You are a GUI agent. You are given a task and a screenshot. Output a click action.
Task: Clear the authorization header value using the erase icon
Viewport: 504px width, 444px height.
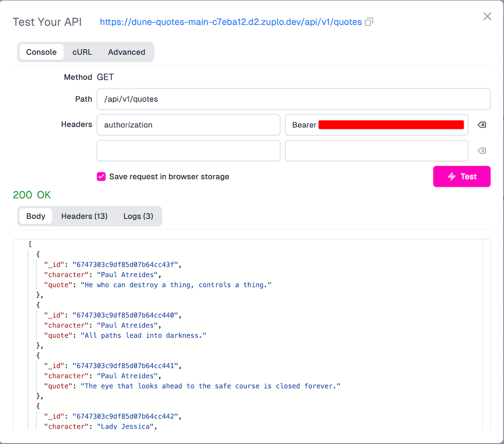coord(482,125)
